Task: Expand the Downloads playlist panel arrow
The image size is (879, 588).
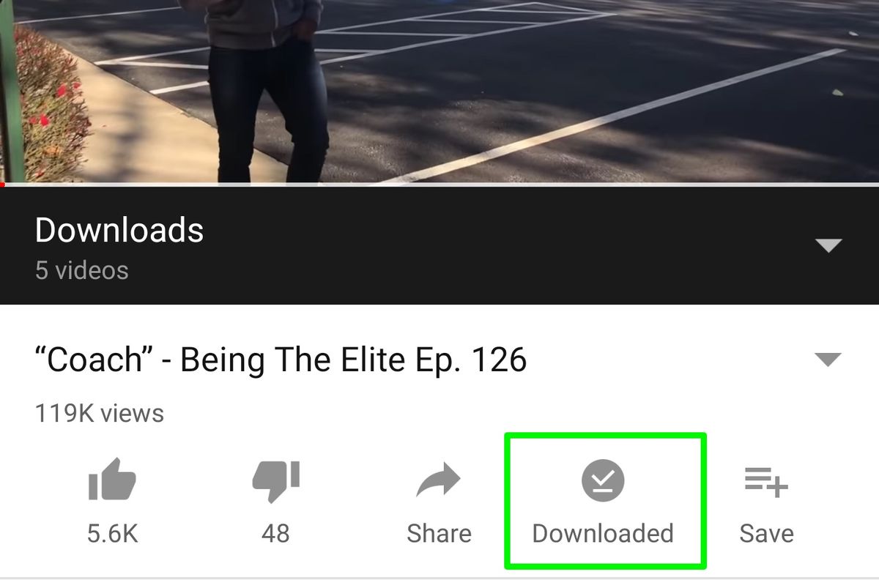Action: click(828, 245)
